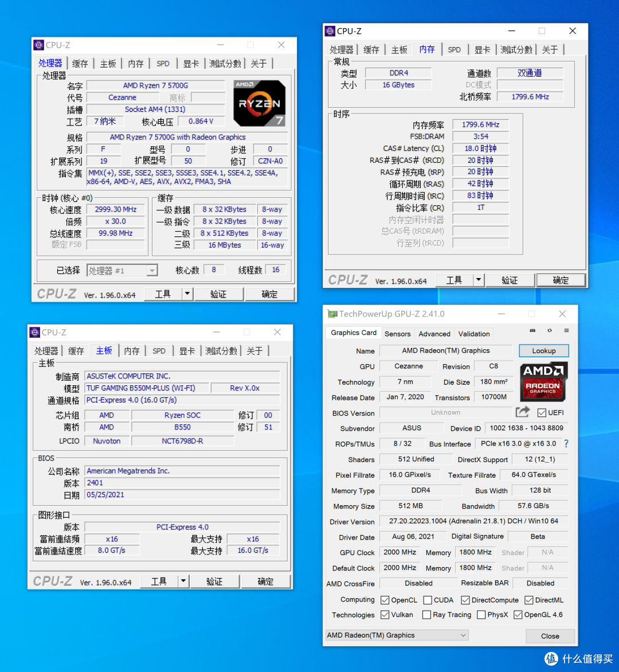Click 验证 button in memory window
This screenshot has width=619, height=672.
pyautogui.click(x=510, y=280)
